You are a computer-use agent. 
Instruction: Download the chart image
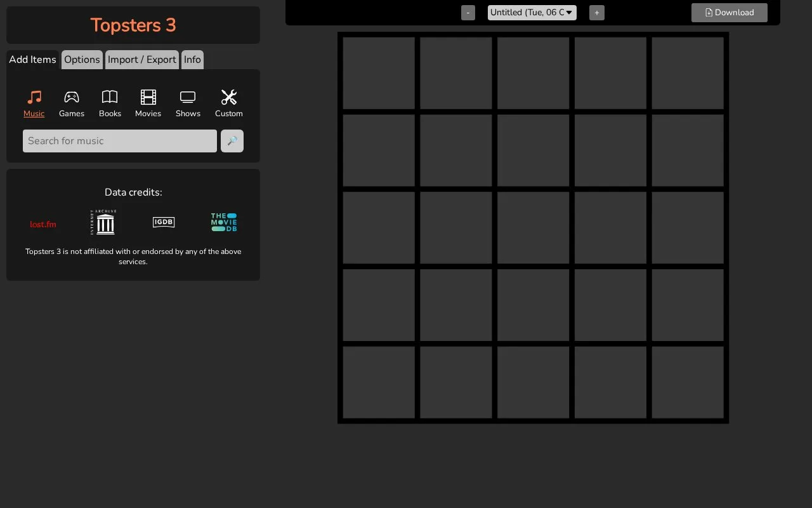(730, 13)
